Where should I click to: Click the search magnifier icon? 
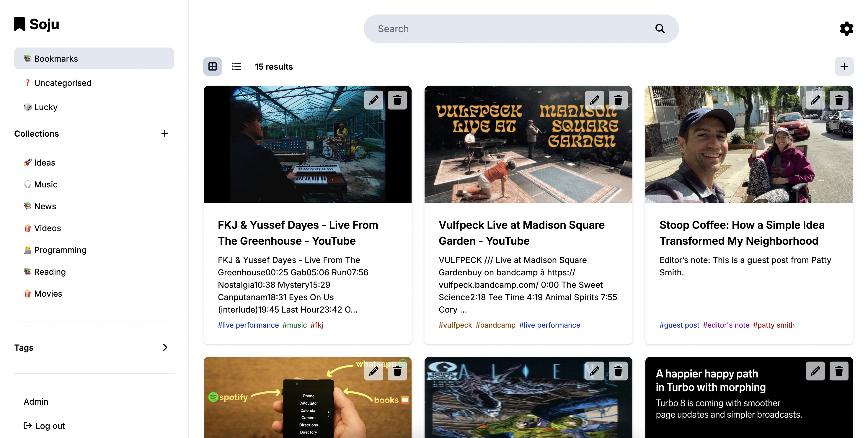click(x=660, y=29)
